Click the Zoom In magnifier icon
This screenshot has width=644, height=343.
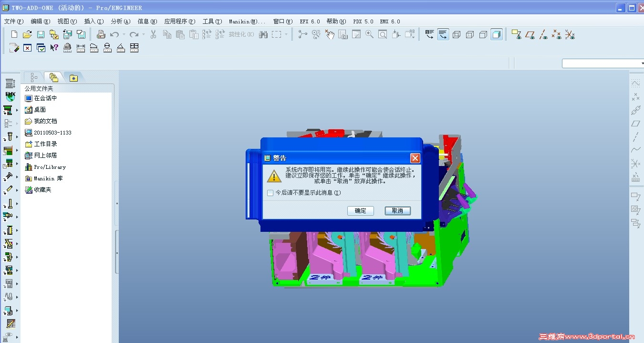point(370,34)
